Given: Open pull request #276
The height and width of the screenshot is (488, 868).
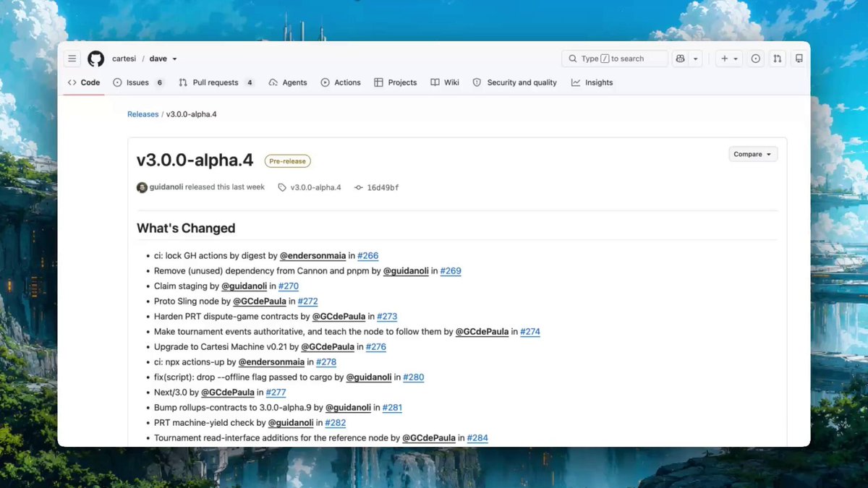Looking at the screenshot, I should point(376,347).
